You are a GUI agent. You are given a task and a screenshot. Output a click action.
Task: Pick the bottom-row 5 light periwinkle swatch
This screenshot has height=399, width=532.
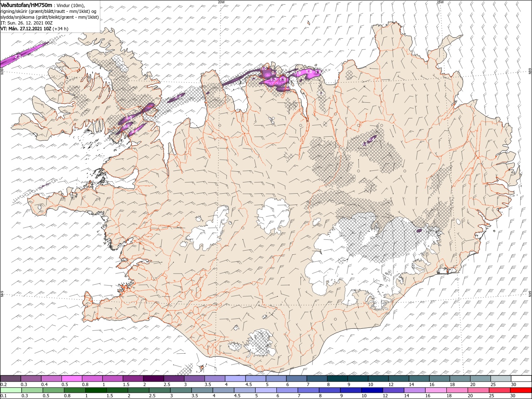265,390
